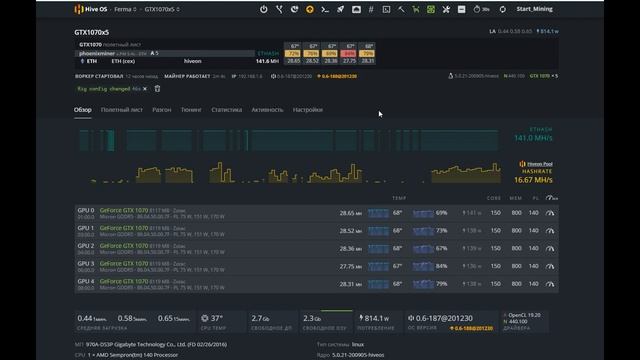The image size is (640, 360).
Task: Click the ETHASH 141.0 MH/s hashrate chart
Action: pyautogui.click(x=289, y=140)
